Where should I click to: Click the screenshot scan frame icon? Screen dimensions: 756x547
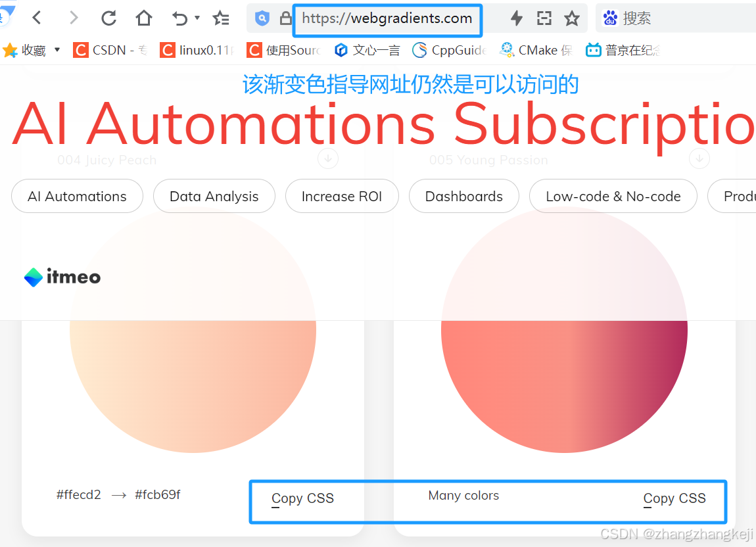(x=544, y=18)
